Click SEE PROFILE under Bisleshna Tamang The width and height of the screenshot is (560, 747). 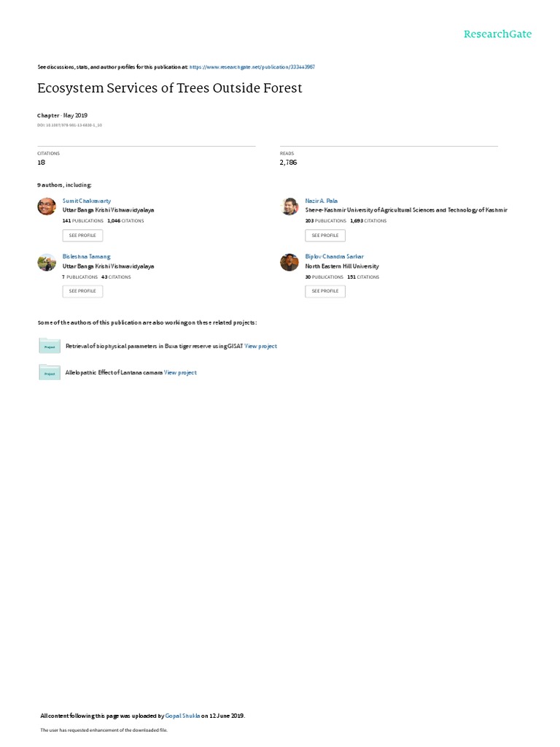tap(82, 291)
